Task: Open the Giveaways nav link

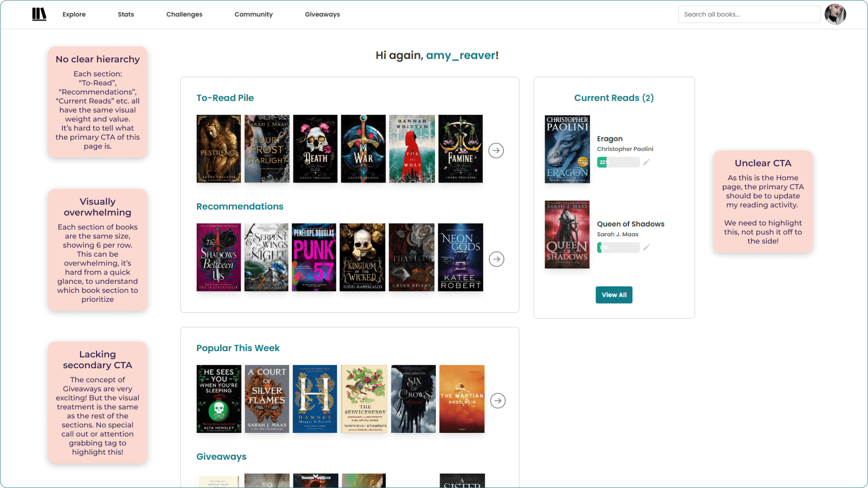Action: pyautogui.click(x=322, y=14)
